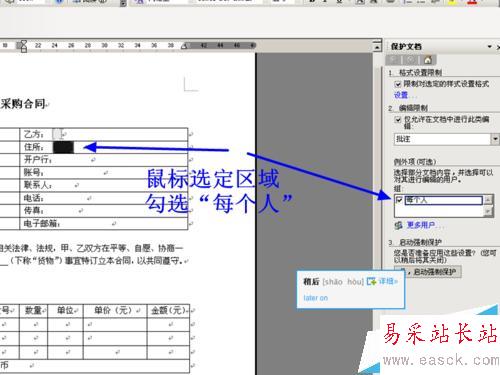
Task: Click the 单位 column header
Action: [x=65, y=310]
